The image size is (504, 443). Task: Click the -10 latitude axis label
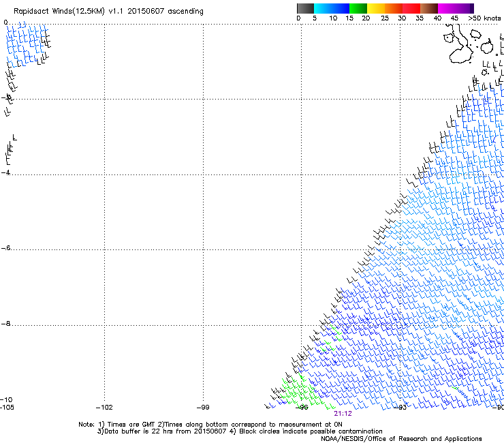(x=6, y=399)
